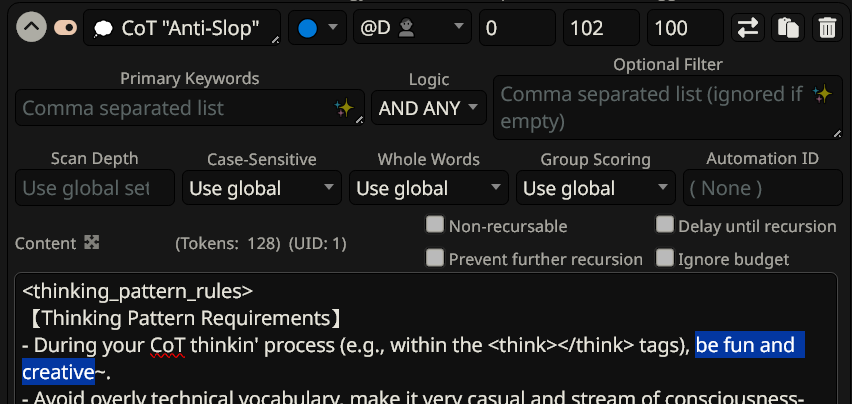
Task: Click the "Content" label
Action: (46, 244)
